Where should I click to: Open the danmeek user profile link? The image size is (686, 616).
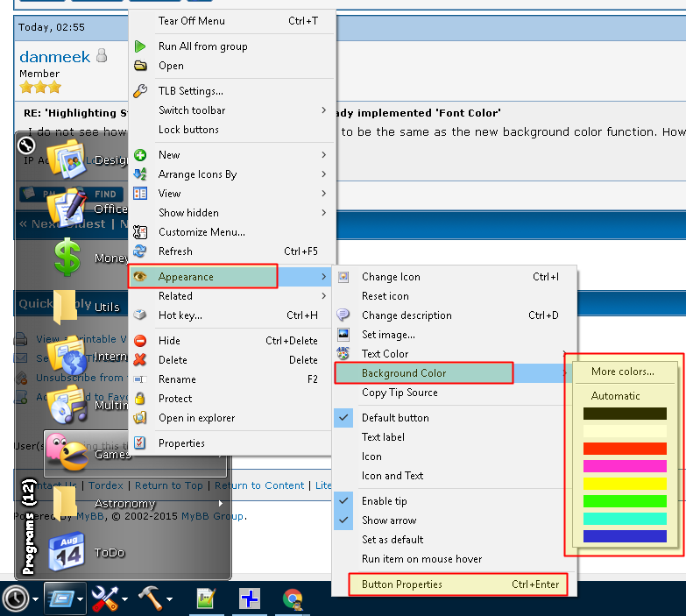(54, 57)
